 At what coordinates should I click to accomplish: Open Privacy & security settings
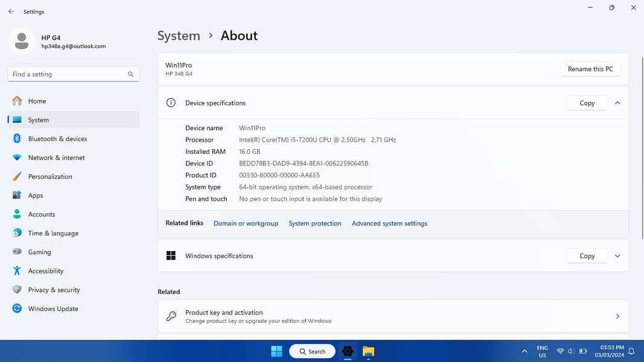54,290
